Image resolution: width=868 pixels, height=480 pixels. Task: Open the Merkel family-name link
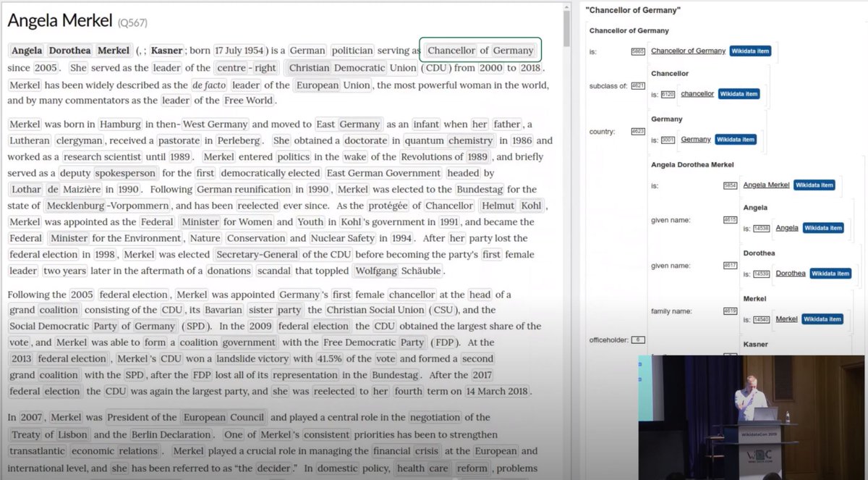[786, 319]
